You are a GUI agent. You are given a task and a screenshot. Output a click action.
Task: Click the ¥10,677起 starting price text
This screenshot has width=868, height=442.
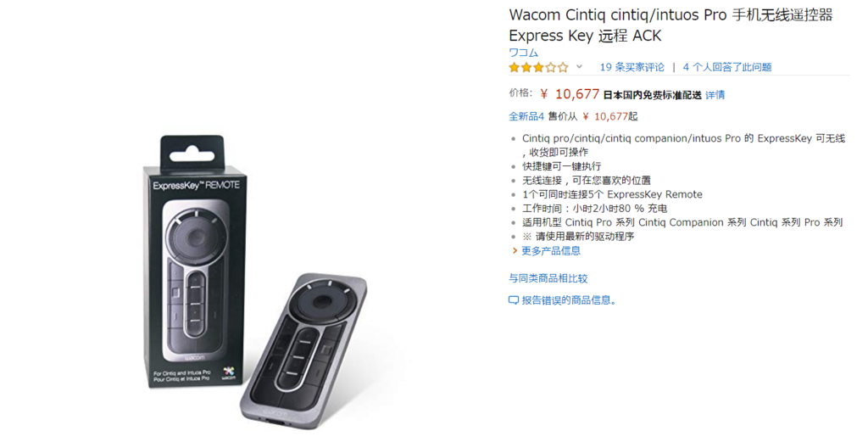click(x=610, y=116)
